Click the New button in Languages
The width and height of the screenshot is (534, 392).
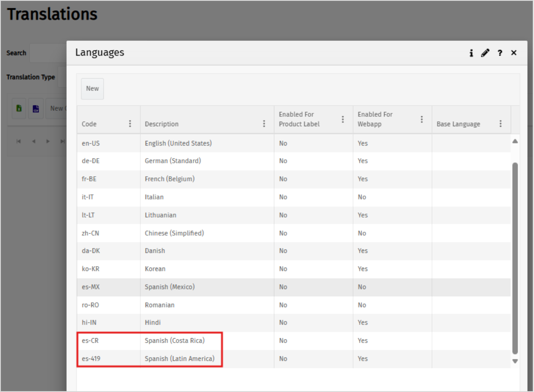(x=92, y=88)
